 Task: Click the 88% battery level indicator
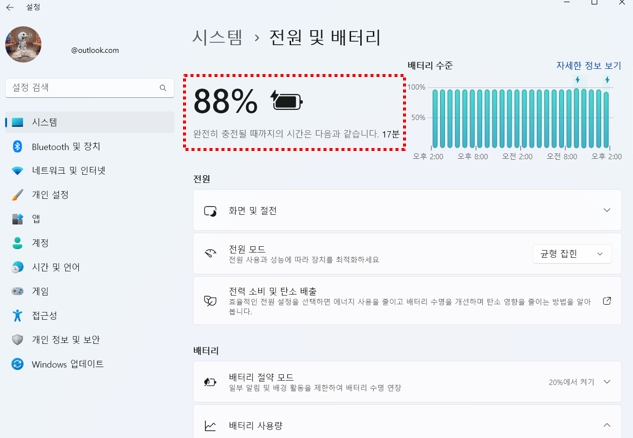[225, 101]
